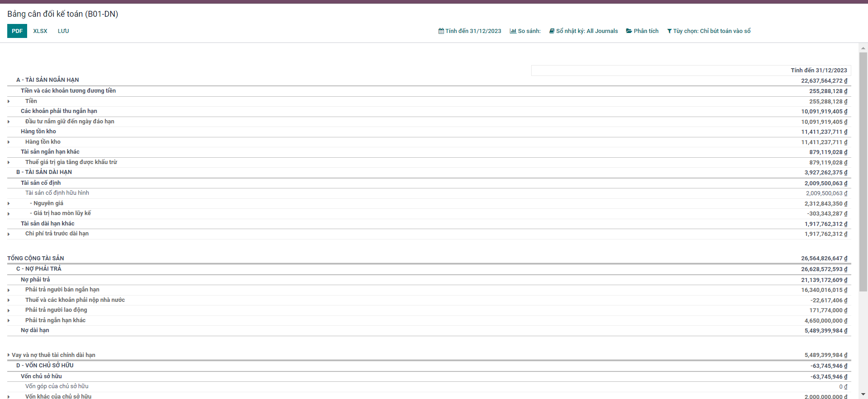This screenshot has height=399, width=868.
Task: Expand Chi phí trả trước dài hạn
Action: click(9, 234)
